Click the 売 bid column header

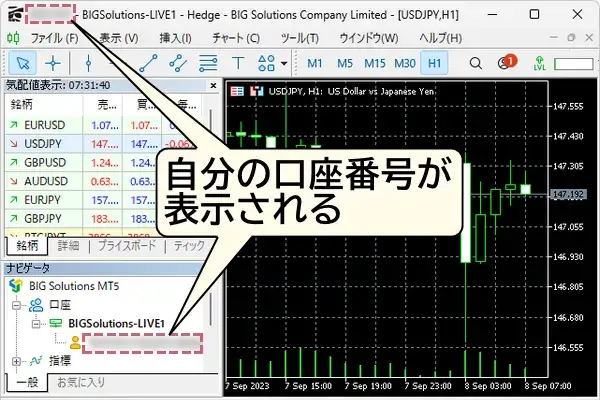click(107, 104)
